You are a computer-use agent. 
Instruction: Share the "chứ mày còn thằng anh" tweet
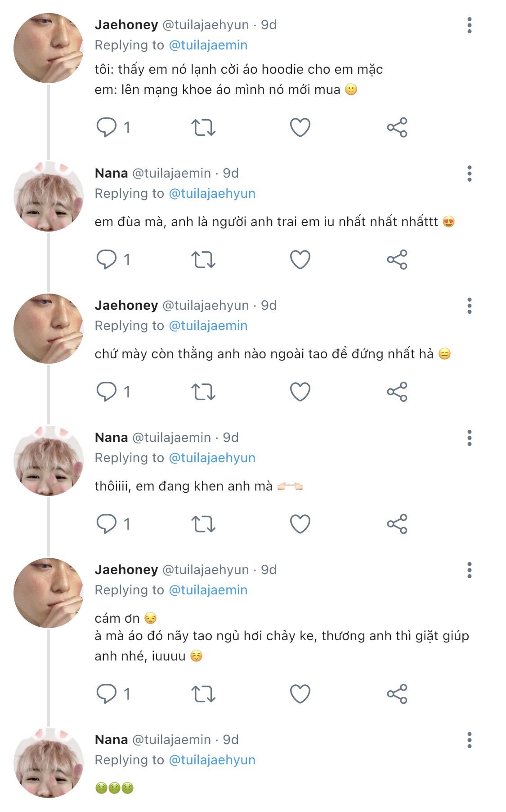pos(397,392)
